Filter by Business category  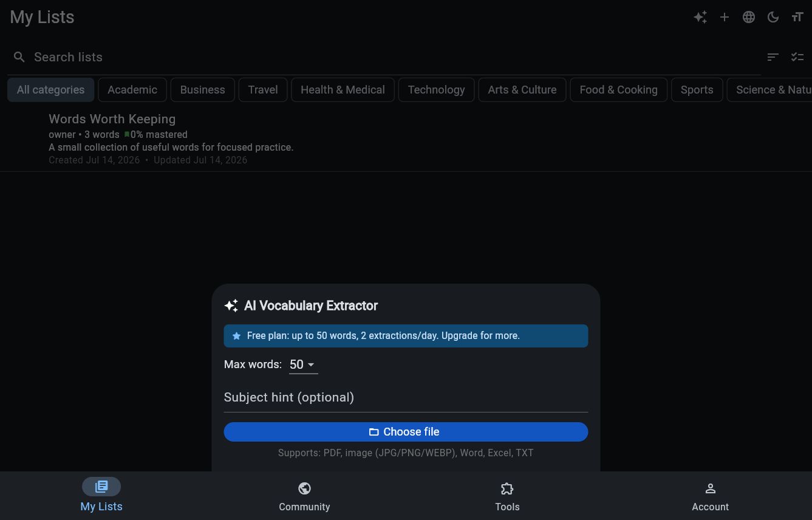coord(203,90)
